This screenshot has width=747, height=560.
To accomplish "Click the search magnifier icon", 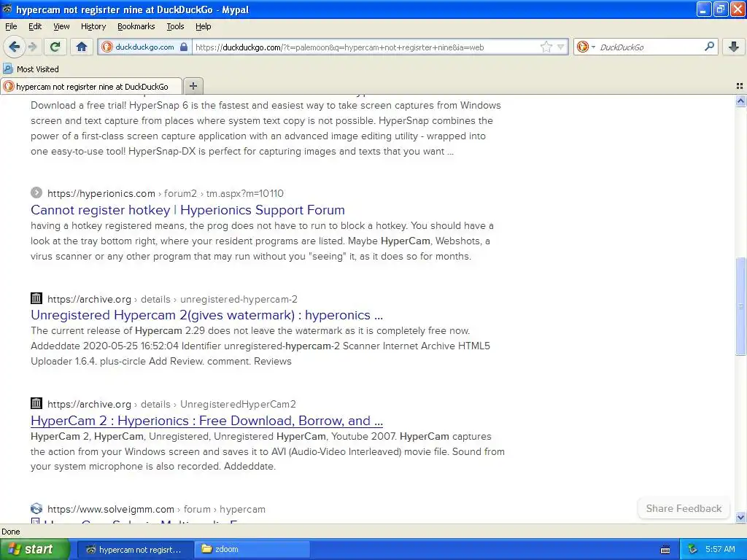I will point(709,47).
